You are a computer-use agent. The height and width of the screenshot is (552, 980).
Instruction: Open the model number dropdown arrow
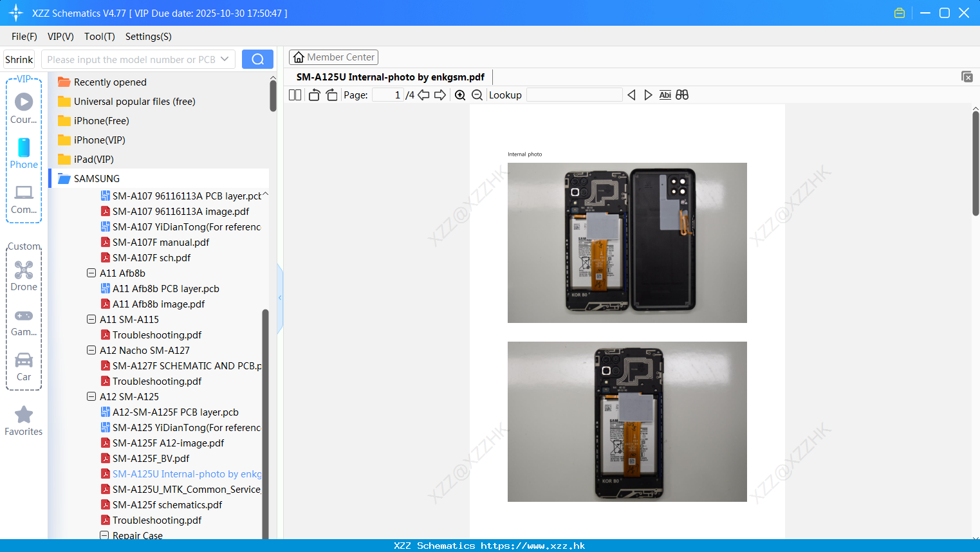pyautogui.click(x=225, y=59)
